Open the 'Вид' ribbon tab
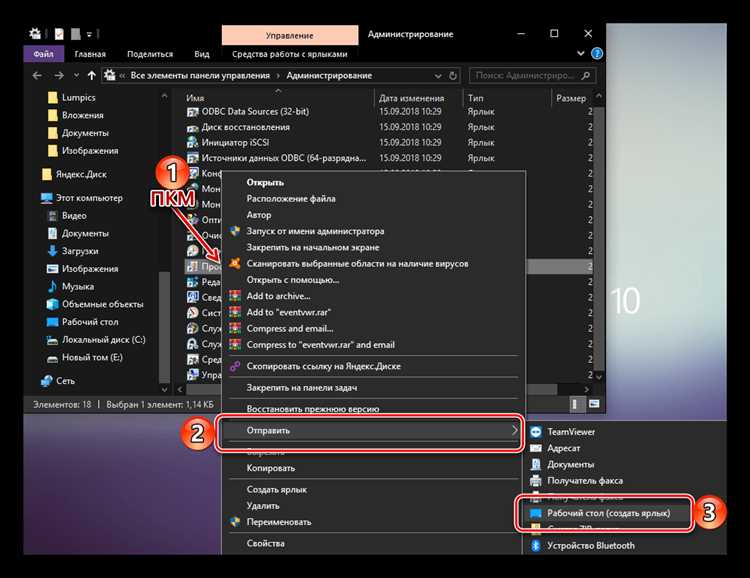Screen dimensions: 750x578 click(x=202, y=54)
